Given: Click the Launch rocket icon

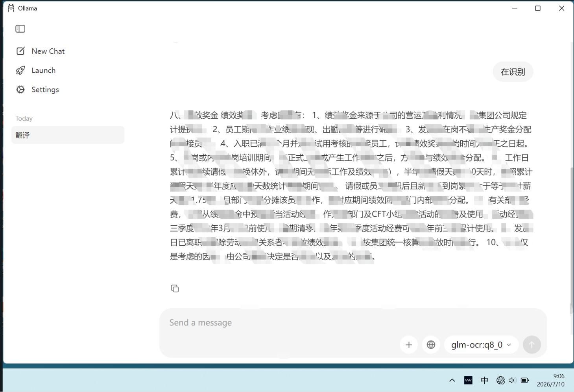Looking at the screenshot, I should tap(20, 70).
